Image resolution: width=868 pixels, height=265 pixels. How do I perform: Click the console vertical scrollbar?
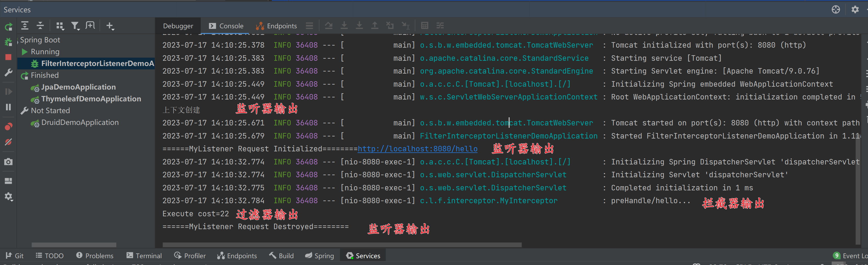coord(858,189)
